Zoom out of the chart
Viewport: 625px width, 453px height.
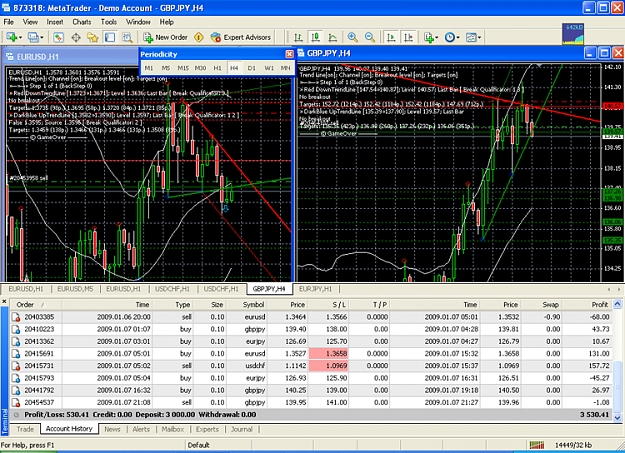[369, 37]
